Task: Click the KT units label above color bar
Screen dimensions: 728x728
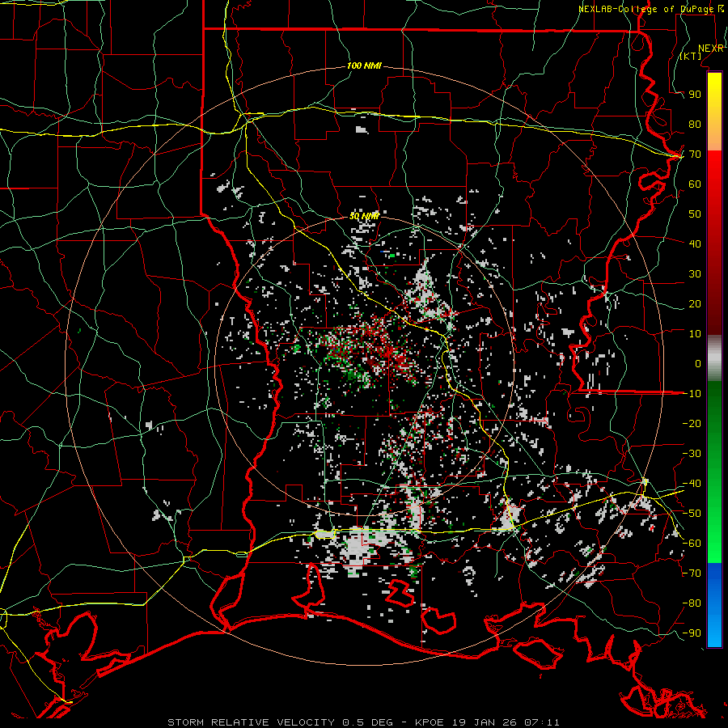Action: [691, 56]
